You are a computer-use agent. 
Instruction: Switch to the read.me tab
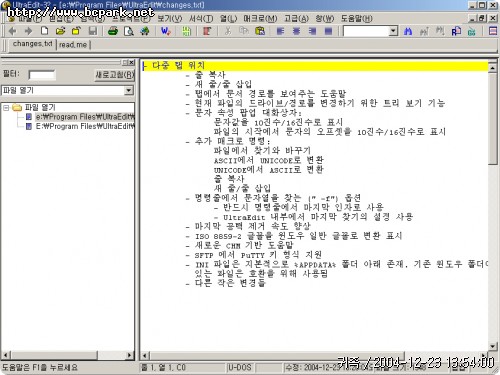(73, 45)
